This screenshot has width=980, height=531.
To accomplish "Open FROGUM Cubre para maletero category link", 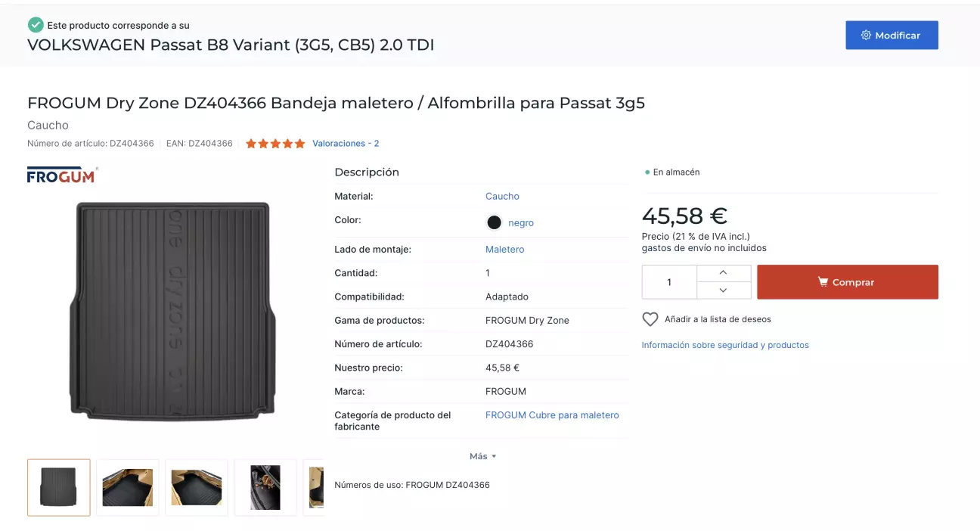I will pyautogui.click(x=552, y=415).
